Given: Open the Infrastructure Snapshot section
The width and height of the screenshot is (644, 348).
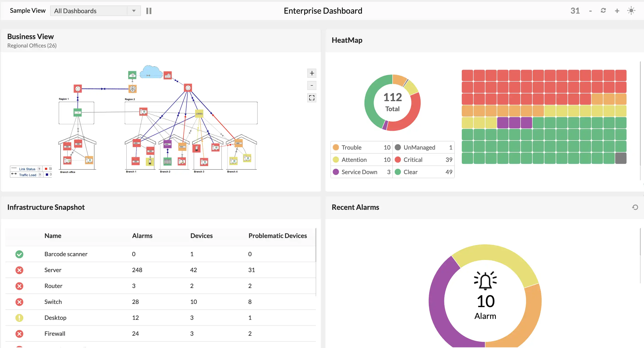Looking at the screenshot, I should pyautogui.click(x=46, y=207).
